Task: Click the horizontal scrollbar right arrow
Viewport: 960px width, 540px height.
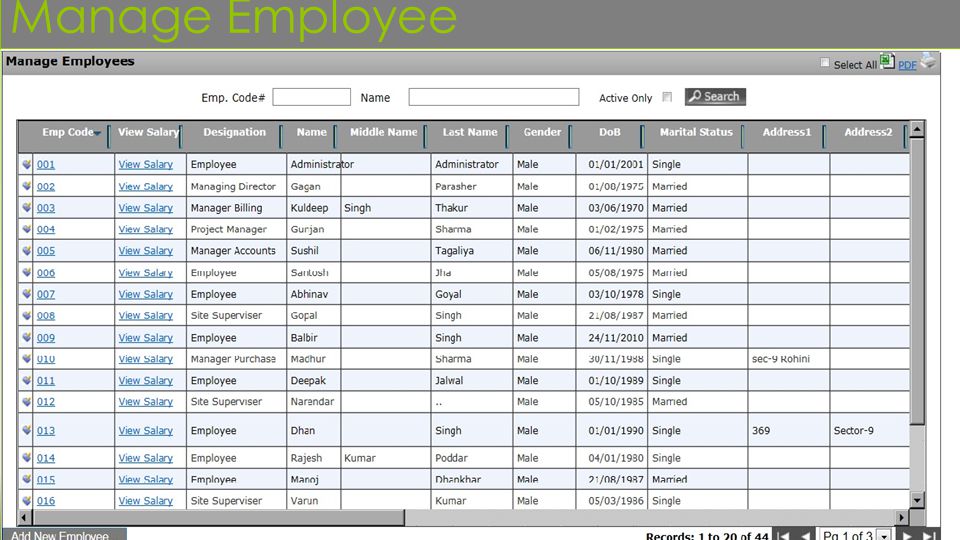Action: point(901,517)
